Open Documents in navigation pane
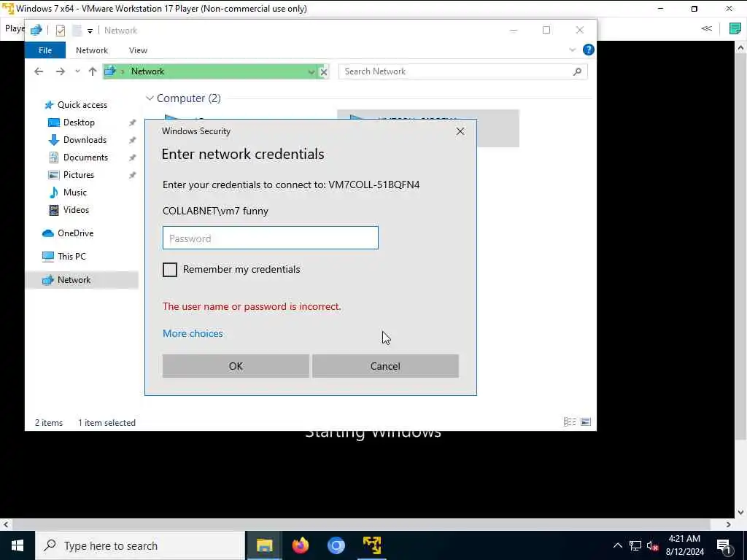This screenshot has width=747, height=560. (x=85, y=157)
